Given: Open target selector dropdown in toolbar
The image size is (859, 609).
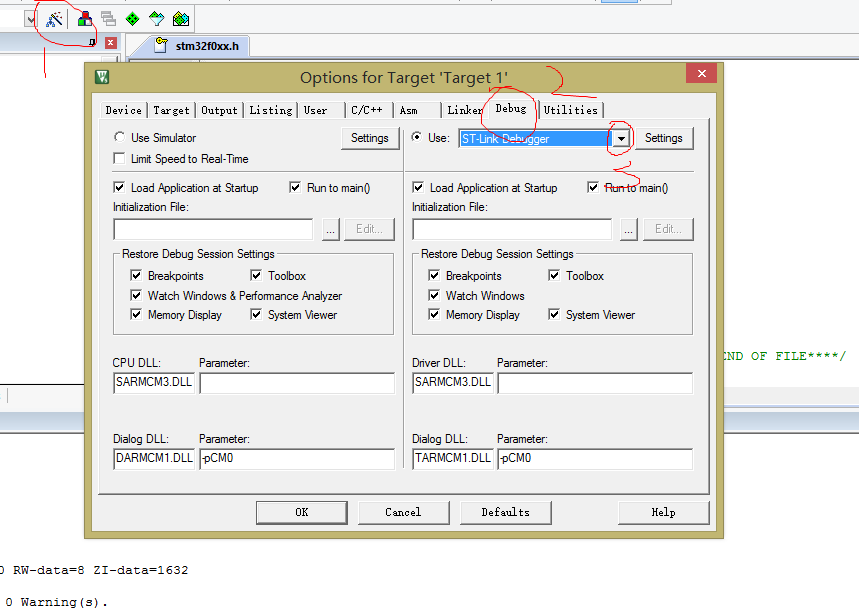Looking at the screenshot, I should point(29,18).
